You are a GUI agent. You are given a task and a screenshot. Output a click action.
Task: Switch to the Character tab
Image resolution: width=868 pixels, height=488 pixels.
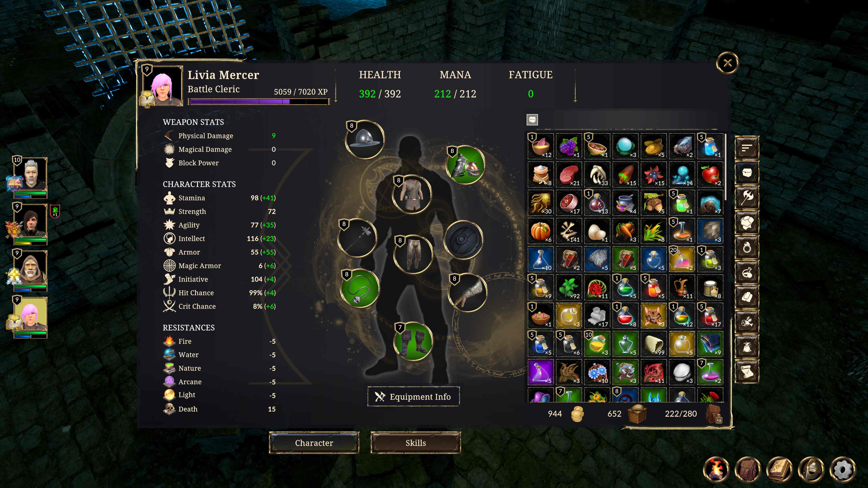(x=314, y=443)
